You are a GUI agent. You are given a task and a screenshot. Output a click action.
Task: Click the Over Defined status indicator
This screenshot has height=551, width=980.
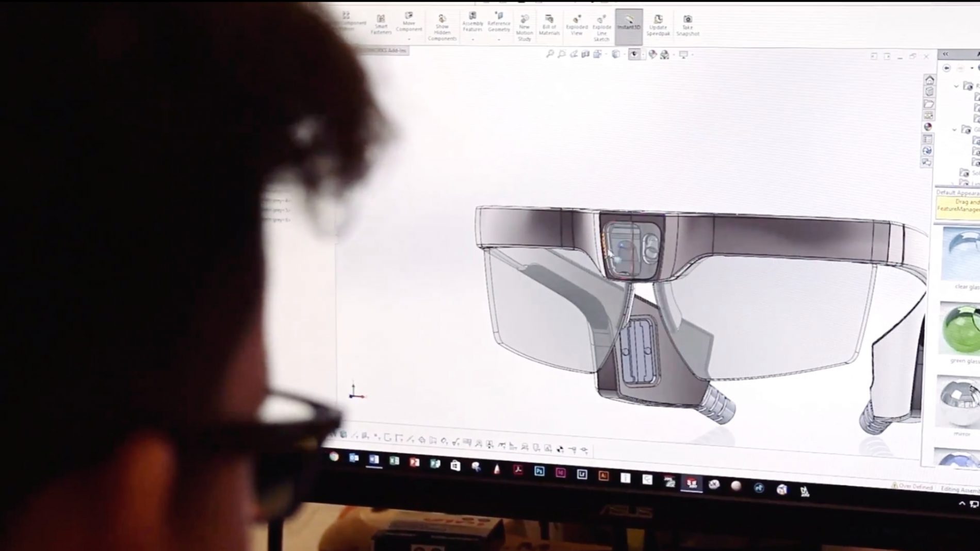pos(912,486)
